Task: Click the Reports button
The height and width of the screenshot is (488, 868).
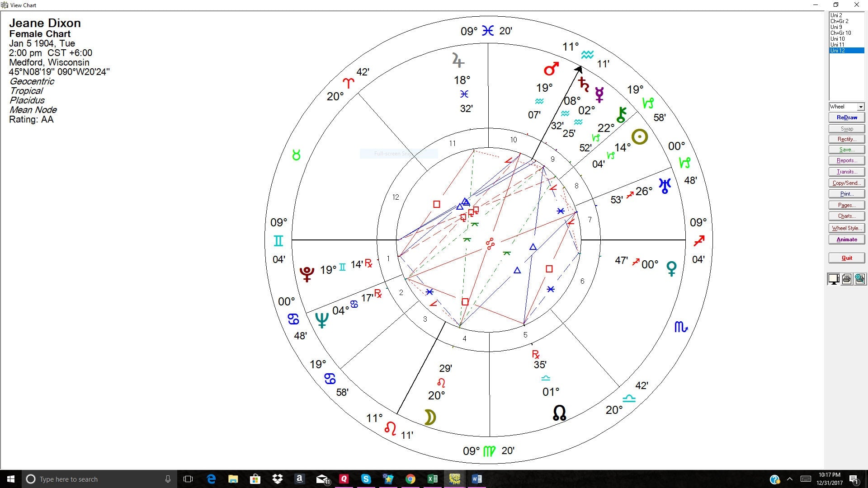Action: click(x=847, y=160)
